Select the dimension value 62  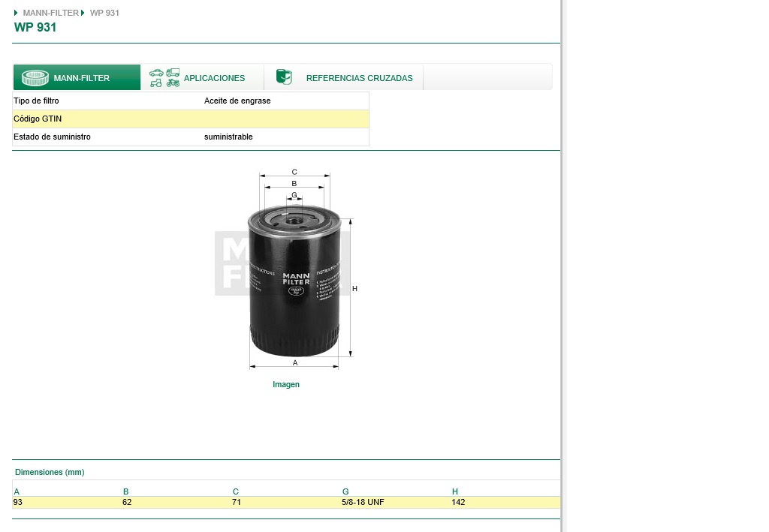click(x=127, y=502)
